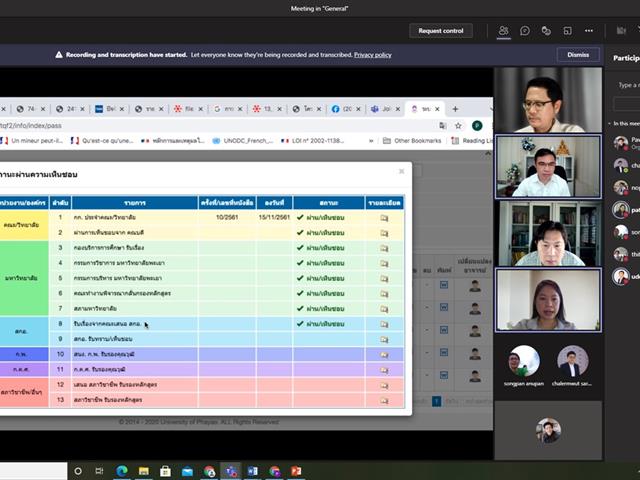Open More actions three-dot menu

pos(589,31)
